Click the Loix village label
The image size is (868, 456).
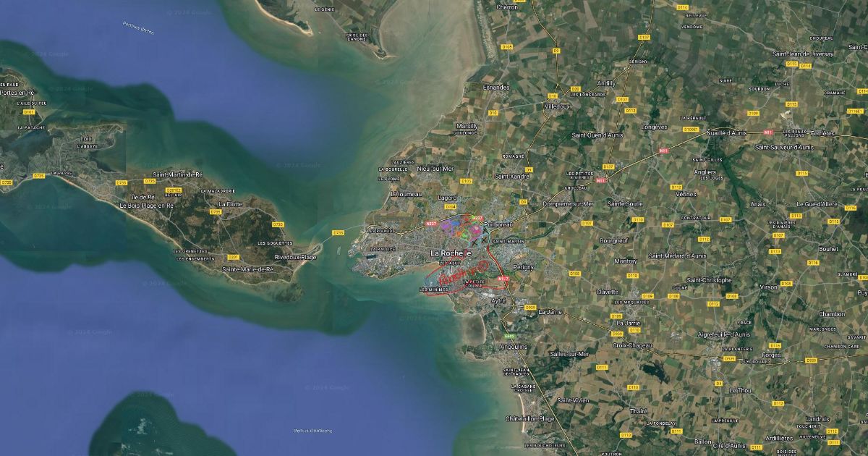tap(86, 138)
